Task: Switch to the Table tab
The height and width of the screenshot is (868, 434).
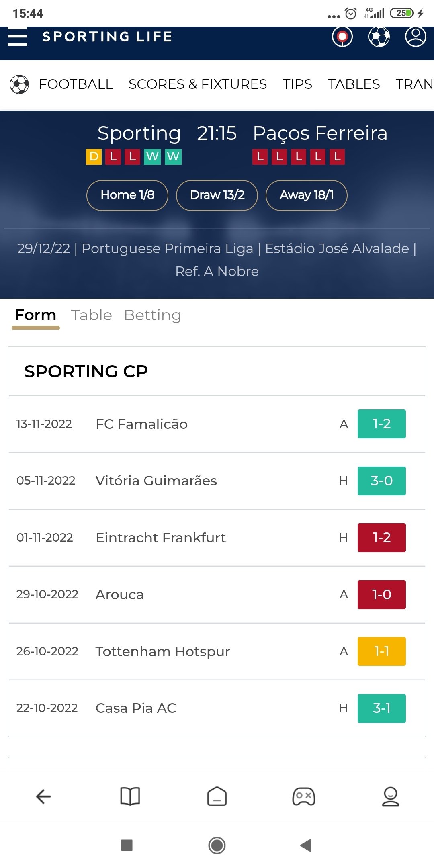Action: (91, 315)
